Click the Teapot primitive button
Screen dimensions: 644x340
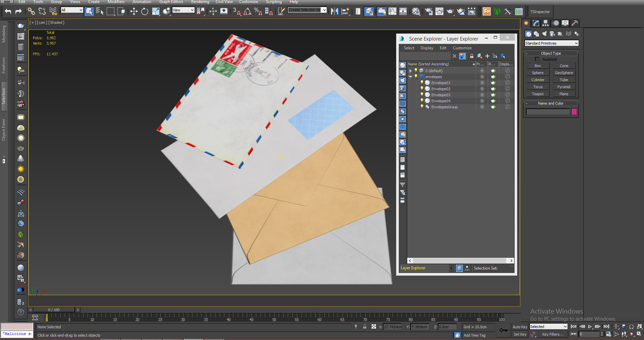pos(538,94)
